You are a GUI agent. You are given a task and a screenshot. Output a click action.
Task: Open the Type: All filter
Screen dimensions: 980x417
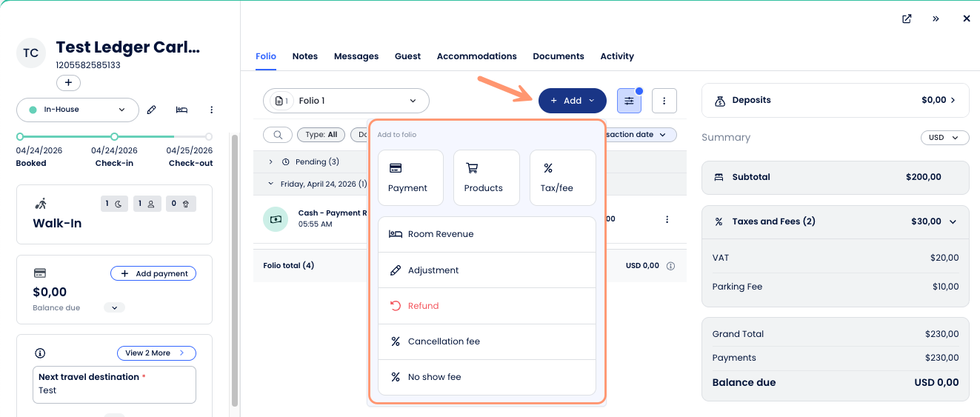321,135
